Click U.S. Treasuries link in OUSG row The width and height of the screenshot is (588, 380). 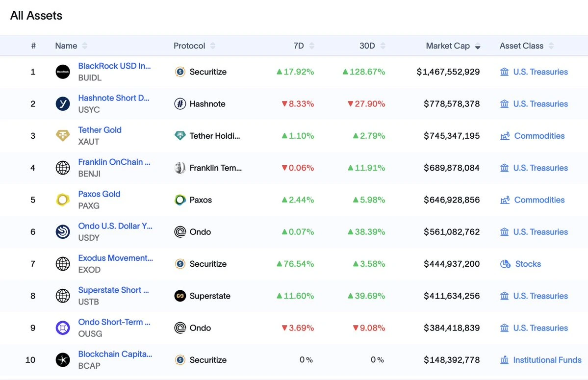tap(540, 328)
